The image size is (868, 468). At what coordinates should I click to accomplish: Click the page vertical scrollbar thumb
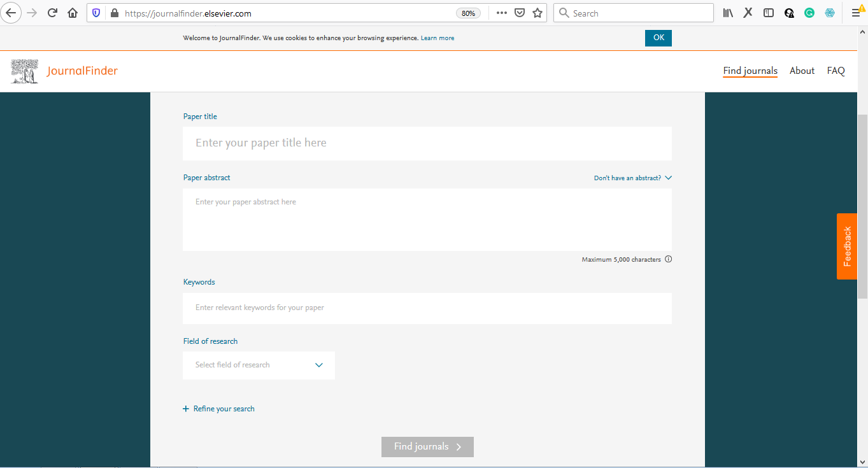point(862,206)
